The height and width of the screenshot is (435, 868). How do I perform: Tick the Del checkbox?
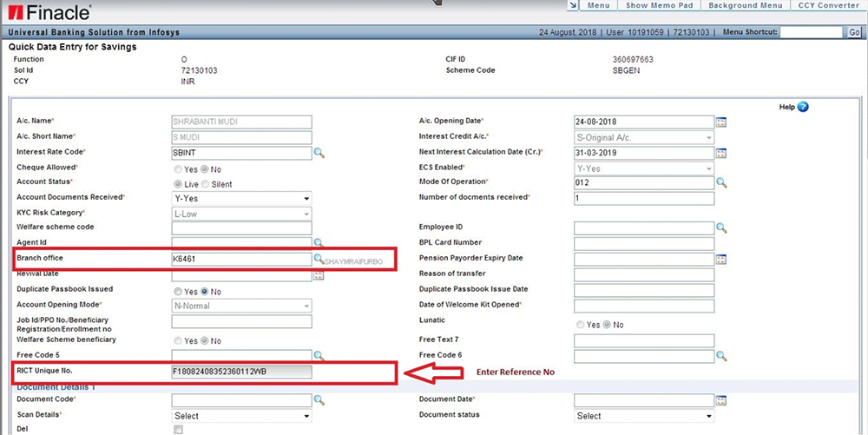(178, 430)
